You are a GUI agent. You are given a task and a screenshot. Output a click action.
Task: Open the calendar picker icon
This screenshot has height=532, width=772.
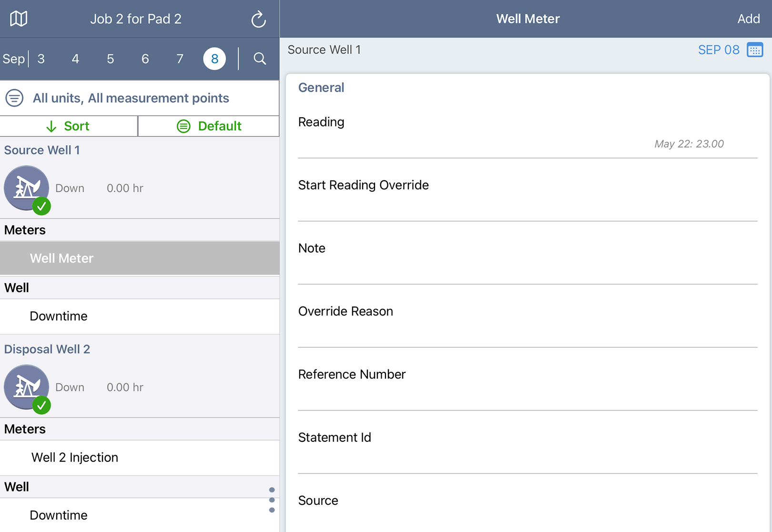pyautogui.click(x=755, y=50)
